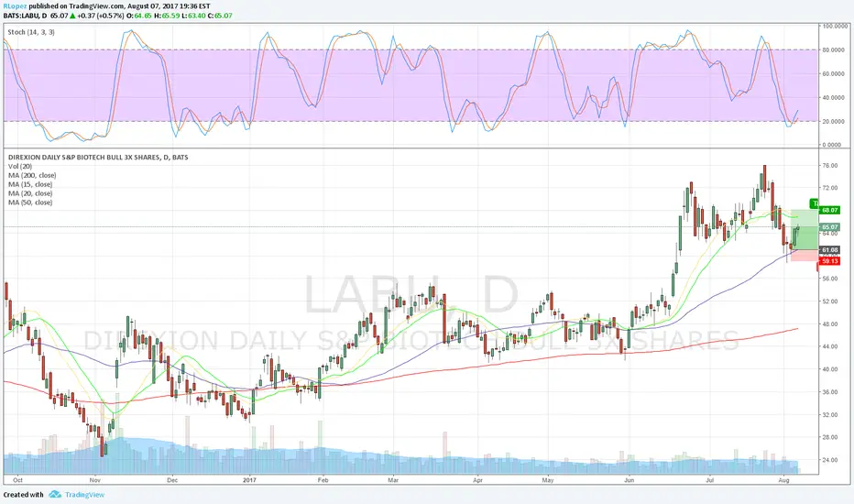This screenshot has width=854, height=504.
Task: Click the 40.0000 stochastic axis label
Action: 833,98
